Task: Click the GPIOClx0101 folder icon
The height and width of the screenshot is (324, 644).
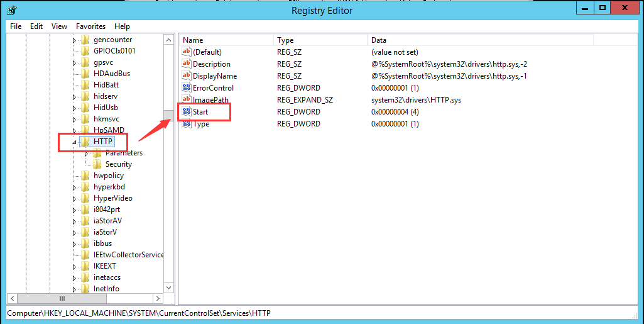Action: click(x=85, y=51)
